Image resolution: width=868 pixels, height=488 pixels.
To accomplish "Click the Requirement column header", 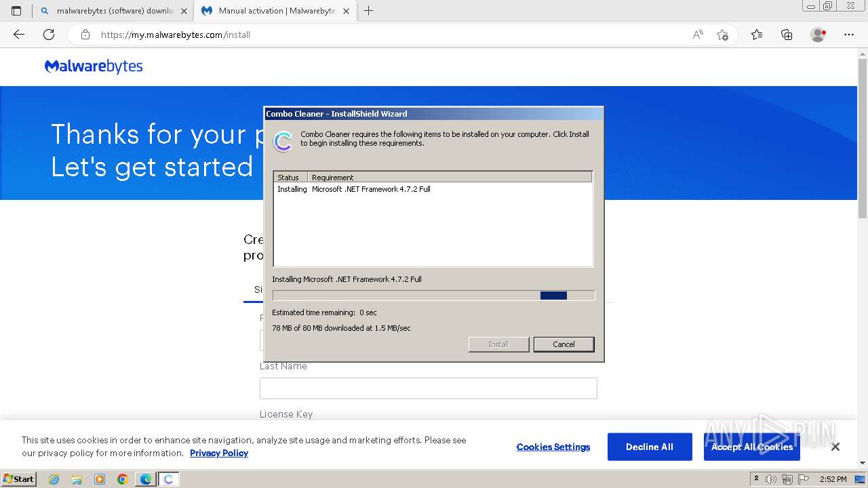I will [x=450, y=177].
